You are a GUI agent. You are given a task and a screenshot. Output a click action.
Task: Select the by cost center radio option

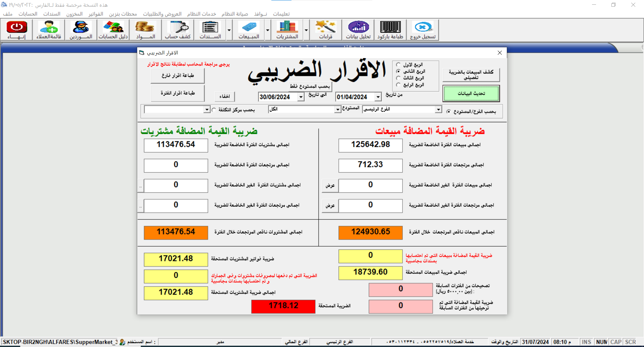click(214, 110)
